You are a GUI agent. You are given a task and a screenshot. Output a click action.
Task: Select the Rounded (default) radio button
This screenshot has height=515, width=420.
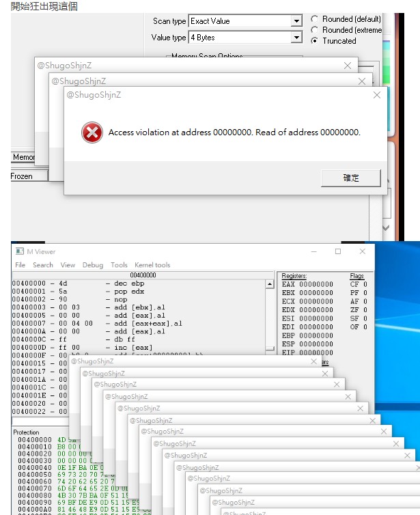314,19
